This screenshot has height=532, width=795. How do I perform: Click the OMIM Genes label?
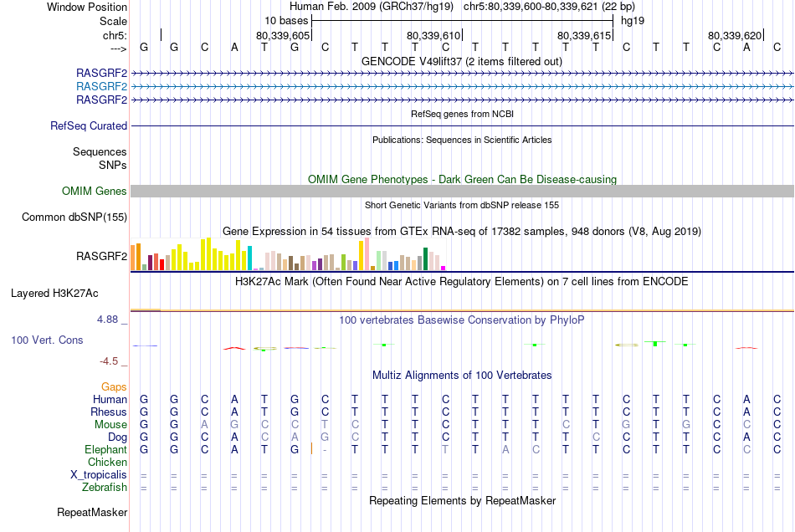click(94, 191)
